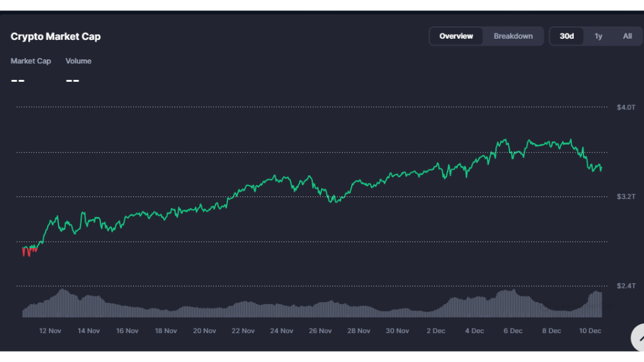Click the 20 Nov date marker
Image resolution: width=644 pixels, height=362 pixels.
[x=204, y=331]
